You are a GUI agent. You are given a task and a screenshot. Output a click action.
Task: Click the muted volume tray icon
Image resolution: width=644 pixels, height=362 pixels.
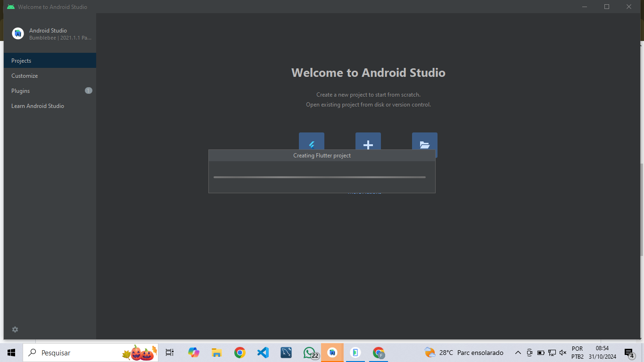[x=563, y=353]
